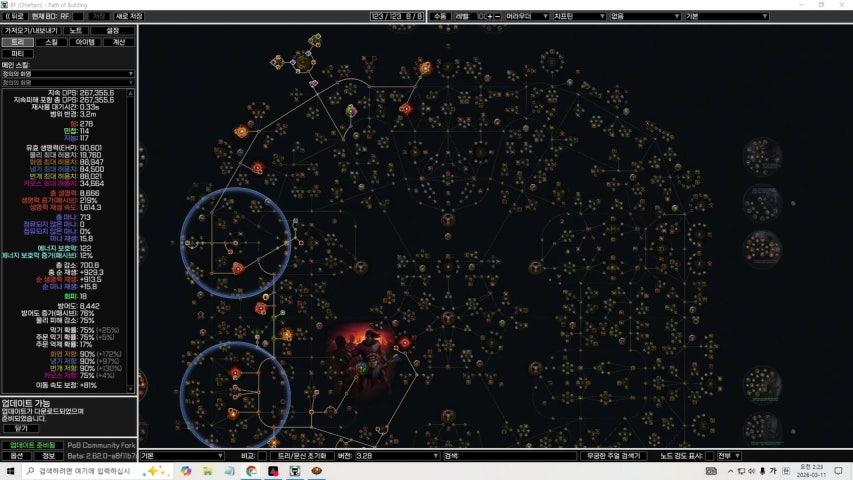This screenshot has height=480, width=853.
Task: Select the leftmost diamond ascendancy node
Action: point(277,62)
